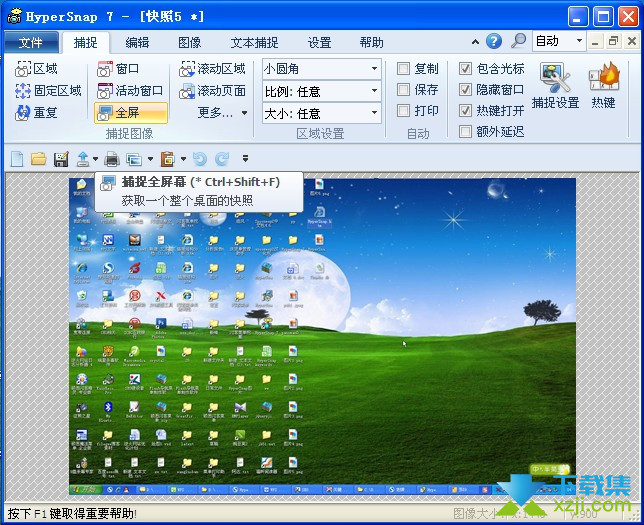Switch to the 捕捉 capture tab

85,42
